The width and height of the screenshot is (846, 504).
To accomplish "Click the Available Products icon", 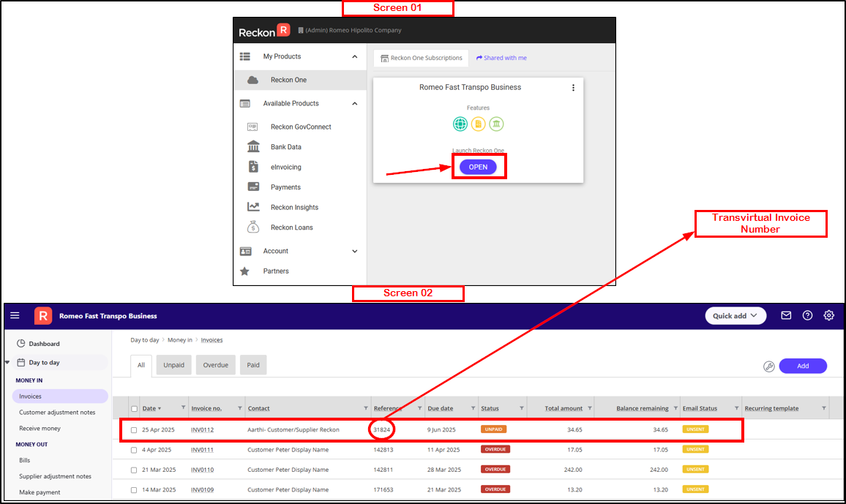I will [245, 103].
